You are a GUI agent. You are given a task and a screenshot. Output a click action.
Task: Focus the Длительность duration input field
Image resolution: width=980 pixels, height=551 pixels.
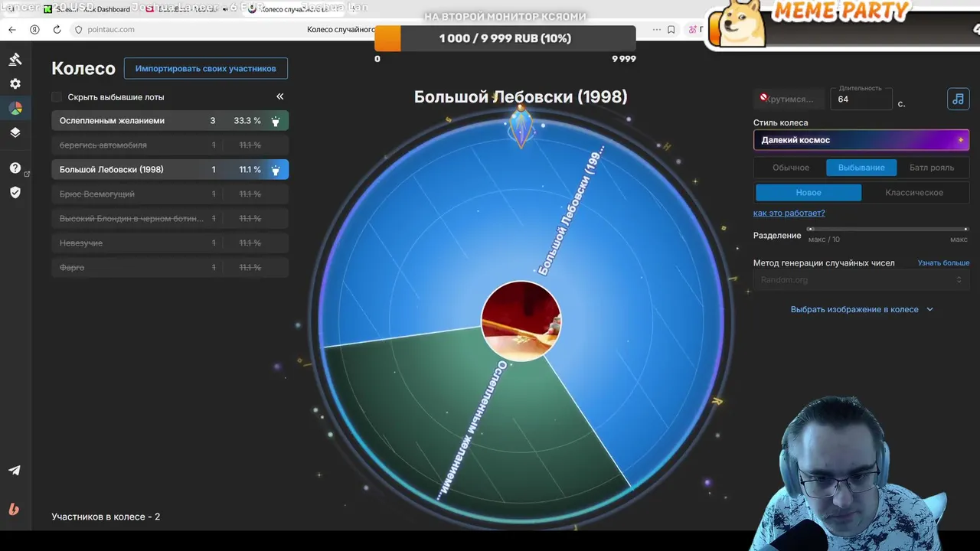(x=861, y=99)
